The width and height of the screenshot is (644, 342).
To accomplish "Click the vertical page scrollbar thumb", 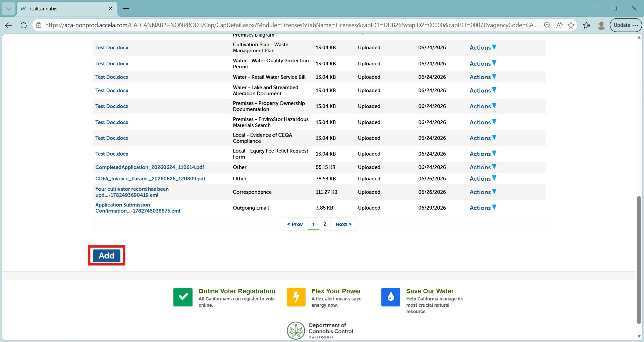I will [x=639, y=260].
